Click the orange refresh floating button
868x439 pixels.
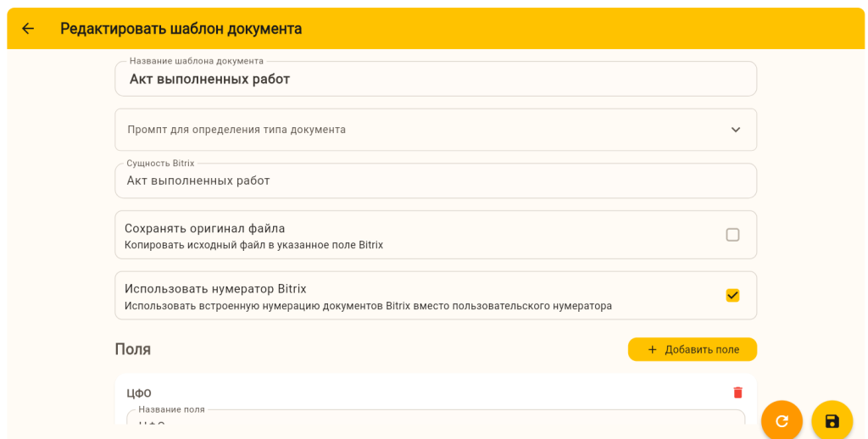point(782,420)
